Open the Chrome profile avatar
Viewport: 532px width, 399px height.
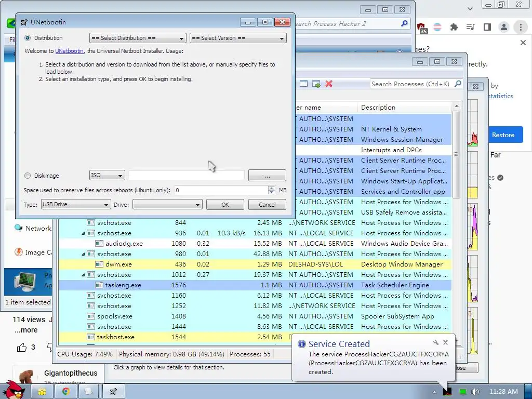(x=504, y=27)
